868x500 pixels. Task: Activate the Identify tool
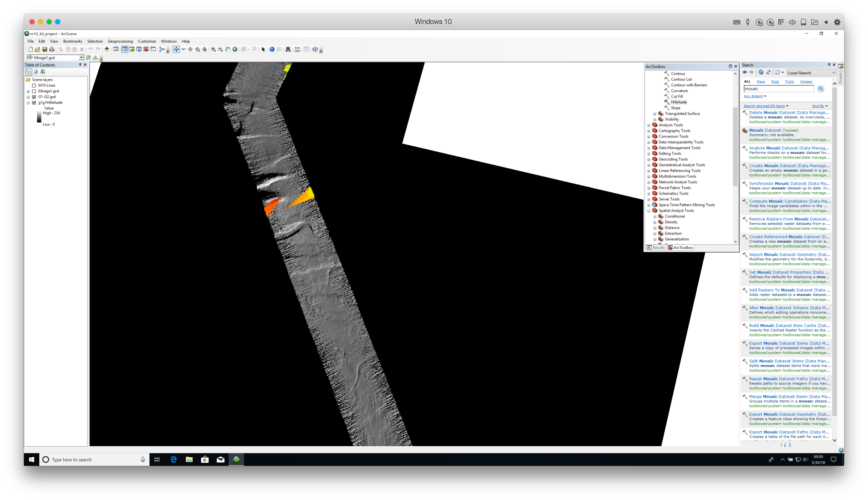point(272,50)
